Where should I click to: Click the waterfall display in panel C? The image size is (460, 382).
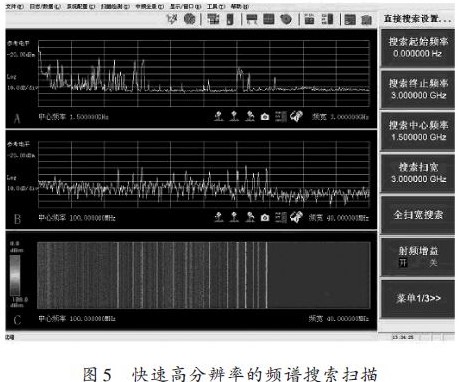click(203, 275)
